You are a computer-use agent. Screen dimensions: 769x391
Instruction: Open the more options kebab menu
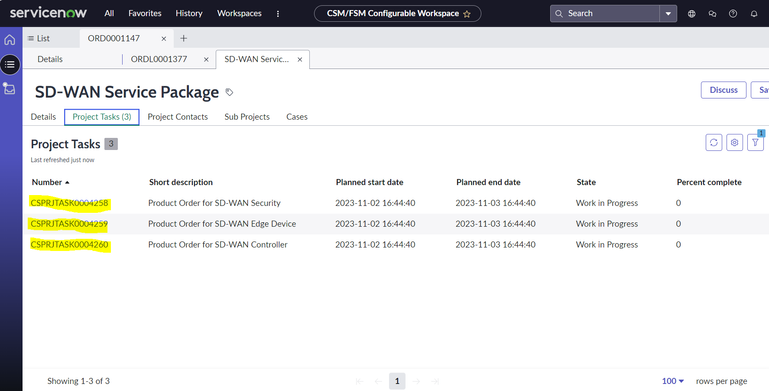point(278,14)
